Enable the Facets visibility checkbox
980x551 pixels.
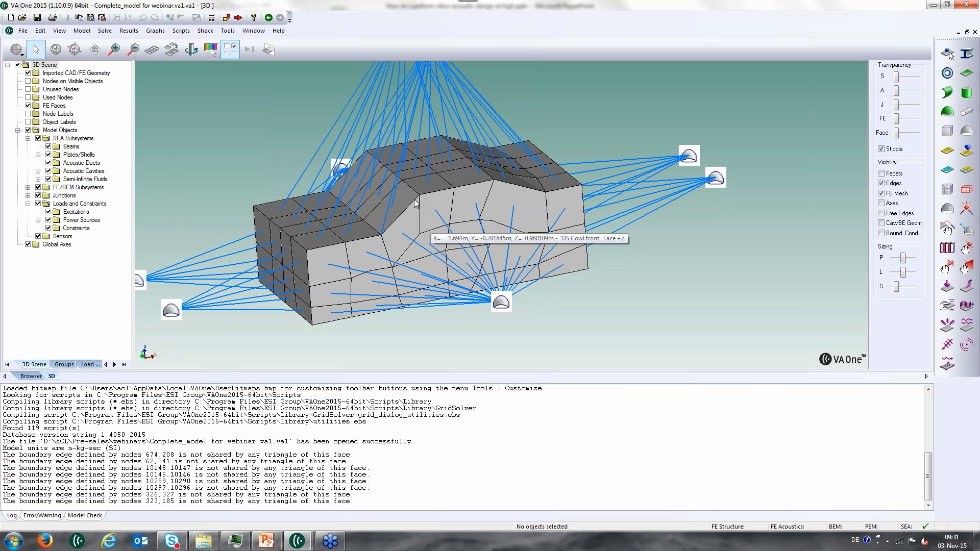pos(881,173)
